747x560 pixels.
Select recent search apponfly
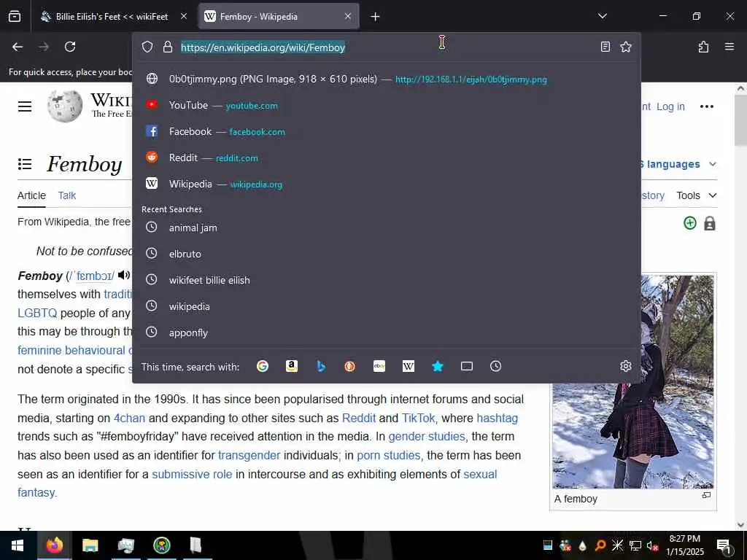pos(386,332)
